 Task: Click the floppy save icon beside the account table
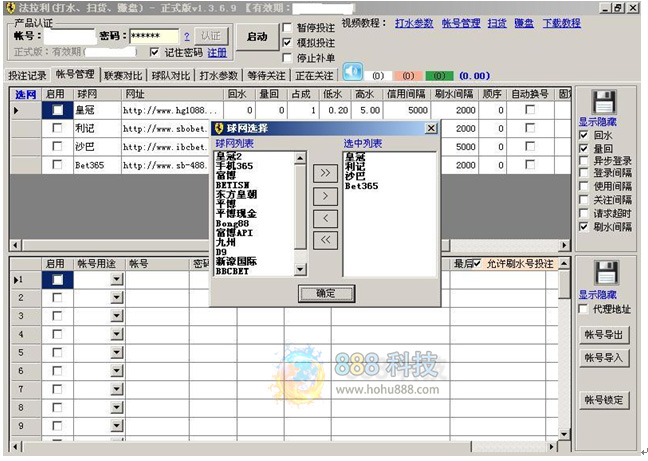[x=606, y=273]
